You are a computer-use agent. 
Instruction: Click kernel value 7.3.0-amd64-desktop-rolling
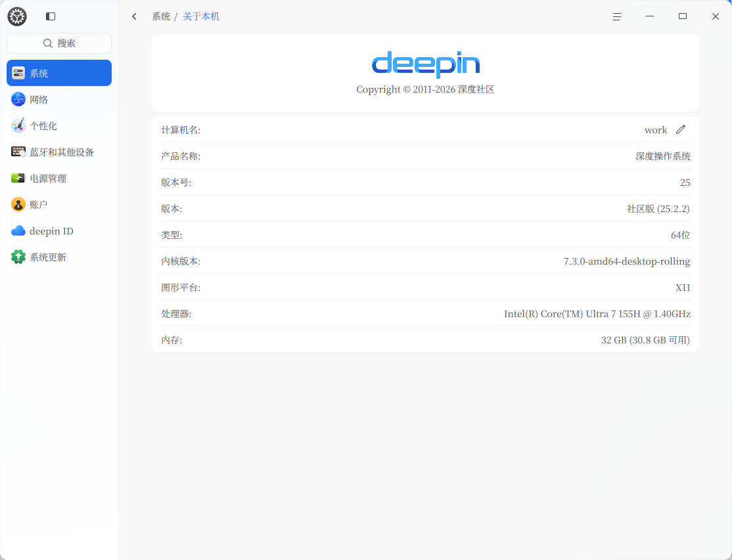pos(626,261)
